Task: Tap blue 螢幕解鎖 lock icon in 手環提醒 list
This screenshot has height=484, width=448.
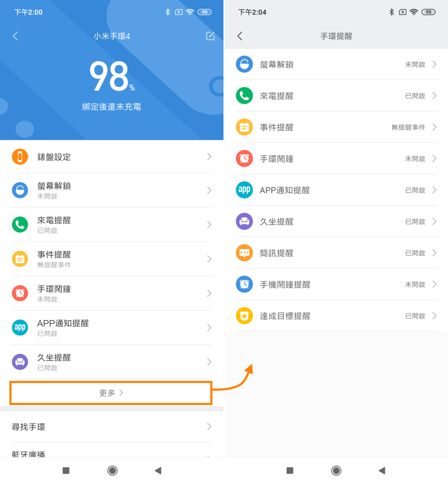Action: point(245,64)
